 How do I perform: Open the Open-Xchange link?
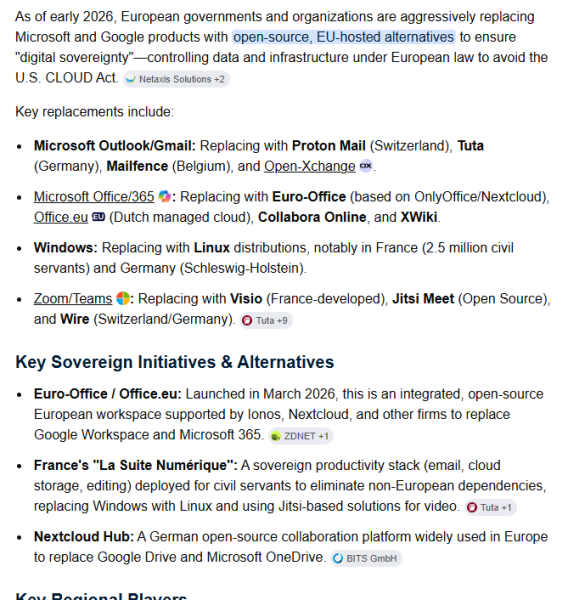pos(310,166)
